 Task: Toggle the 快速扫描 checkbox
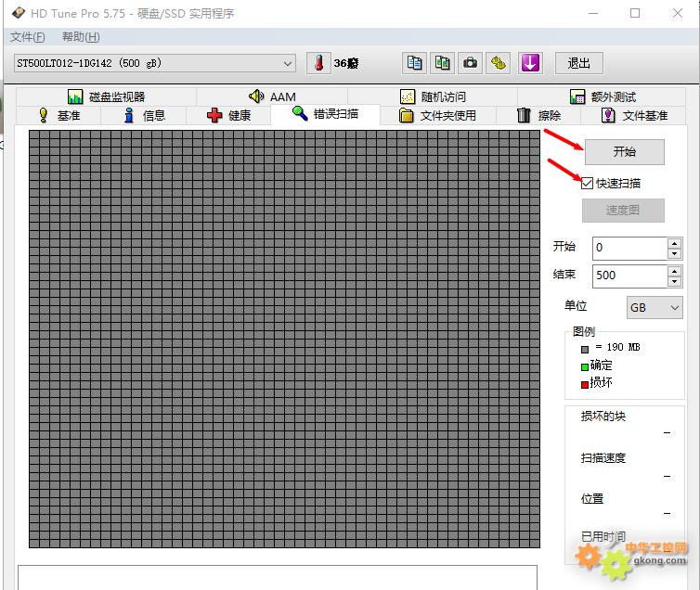587,184
